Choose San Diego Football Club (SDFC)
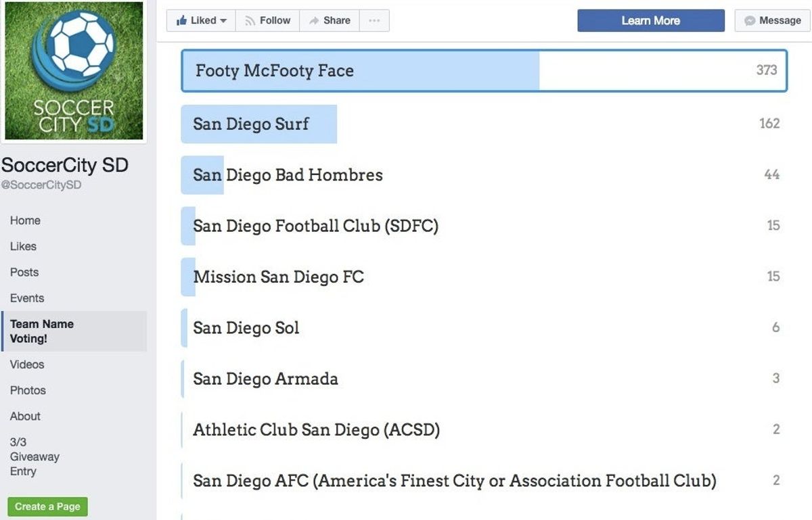The height and width of the screenshot is (520, 812). (x=484, y=226)
